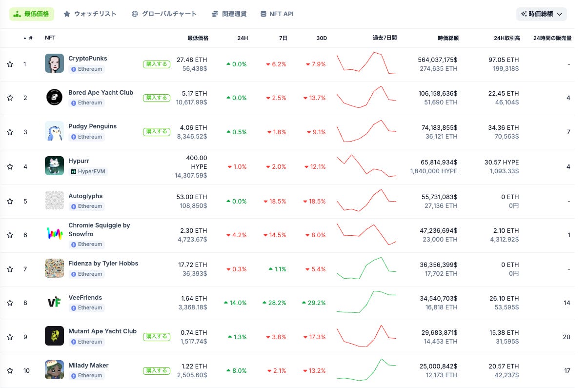Open Fidenza by Tyler Hobbs link
This screenshot has width=588, height=388.
click(x=103, y=264)
